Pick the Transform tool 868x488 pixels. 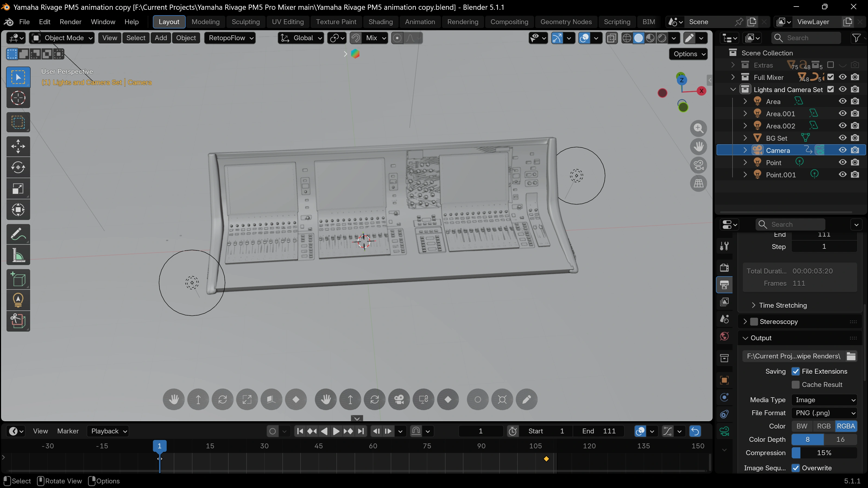point(18,210)
